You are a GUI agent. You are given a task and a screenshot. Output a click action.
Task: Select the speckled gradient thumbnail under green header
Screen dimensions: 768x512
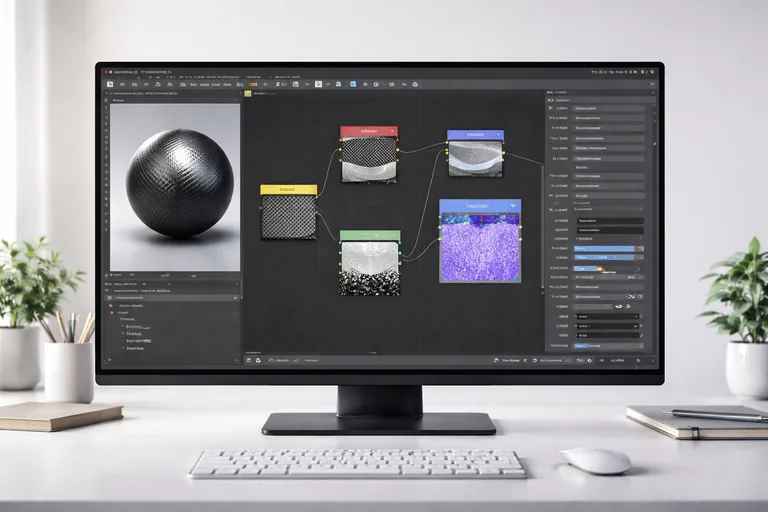(x=370, y=268)
